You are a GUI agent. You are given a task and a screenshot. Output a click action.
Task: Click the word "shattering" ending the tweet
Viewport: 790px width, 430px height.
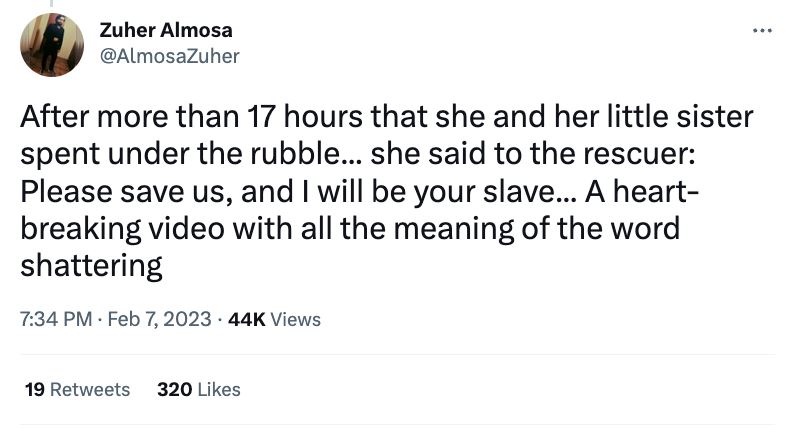91,265
